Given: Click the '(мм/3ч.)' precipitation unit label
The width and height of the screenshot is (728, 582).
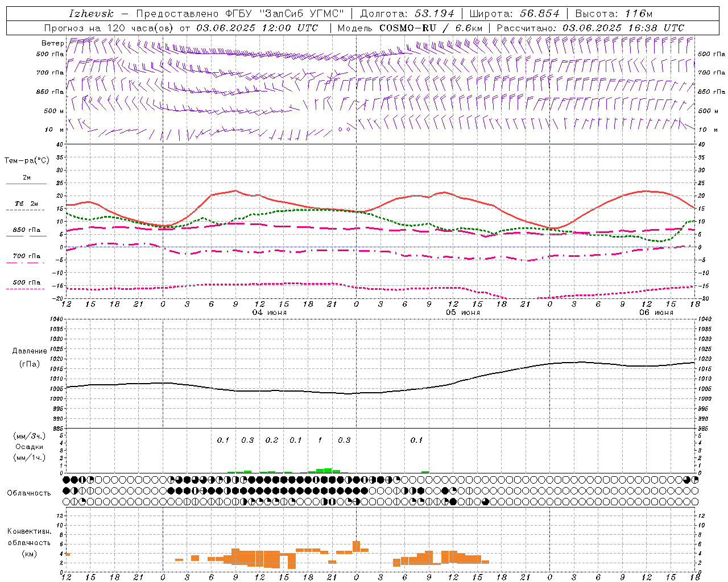Looking at the screenshot, I should coord(30,436).
